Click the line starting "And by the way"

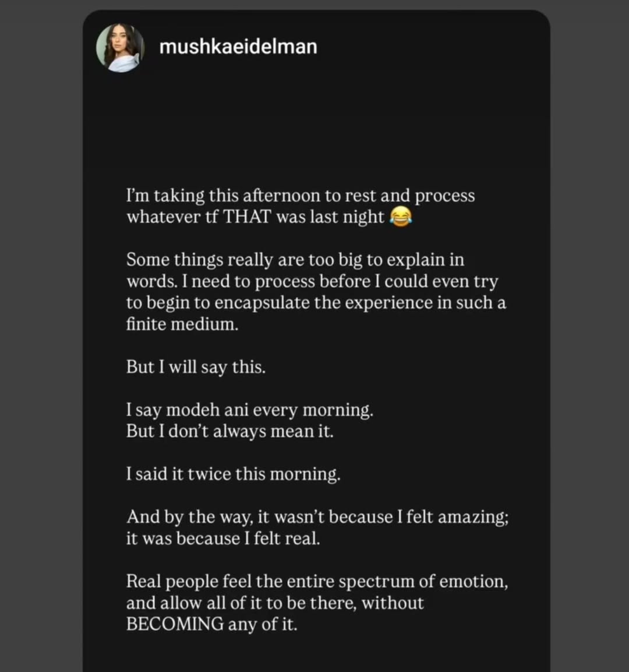pos(317,517)
